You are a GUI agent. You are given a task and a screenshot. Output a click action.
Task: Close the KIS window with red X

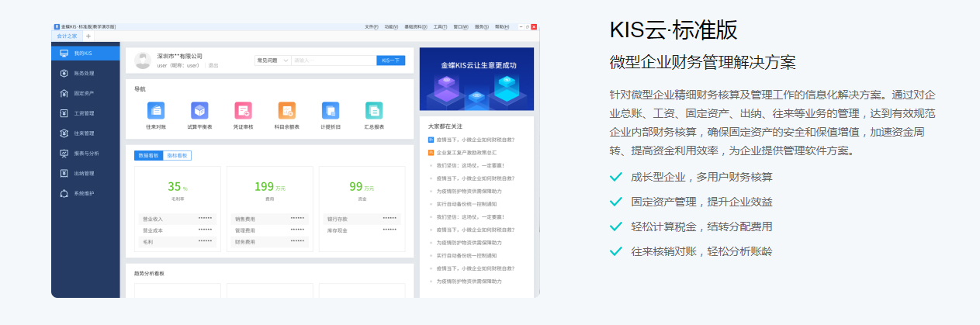[x=535, y=26]
